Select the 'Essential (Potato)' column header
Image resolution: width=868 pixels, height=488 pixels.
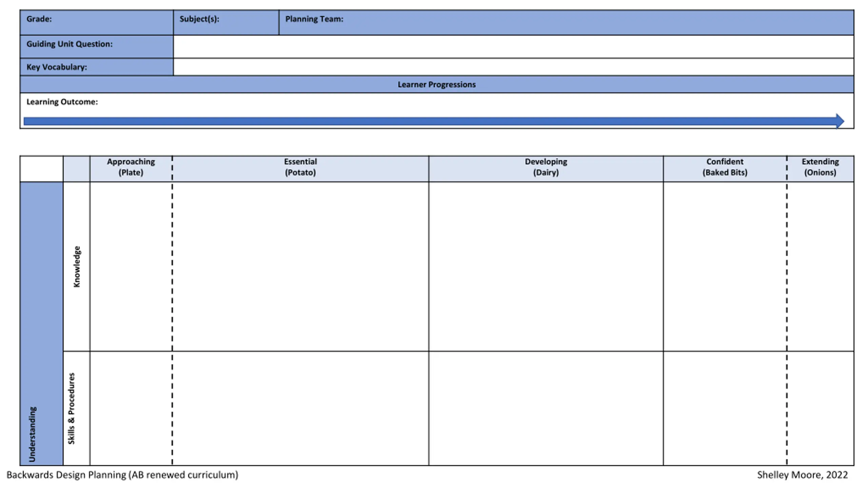point(300,169)
